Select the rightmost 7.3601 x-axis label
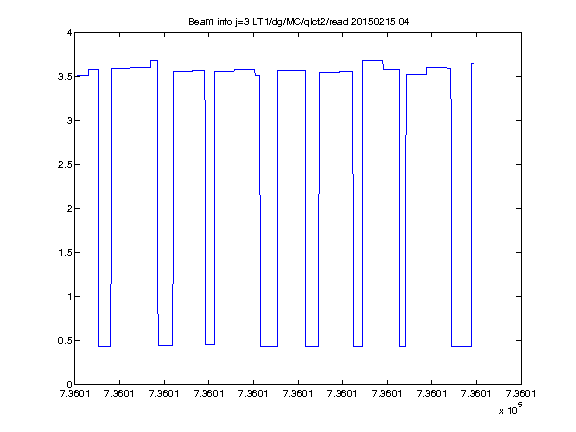 [521, 394]
